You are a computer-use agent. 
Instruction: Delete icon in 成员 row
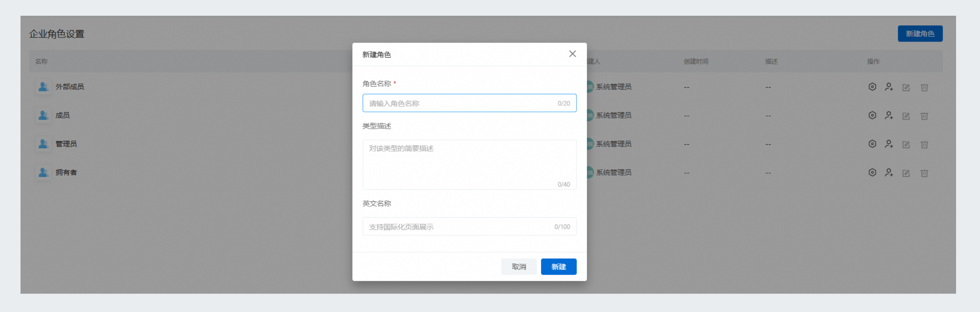click(x=924, y=116)
